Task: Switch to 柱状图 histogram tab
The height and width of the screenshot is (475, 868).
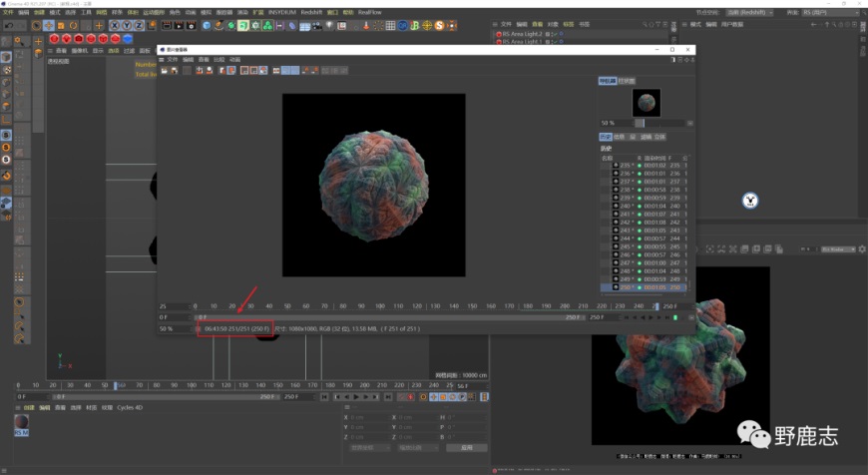Action: tap(627, 81)
